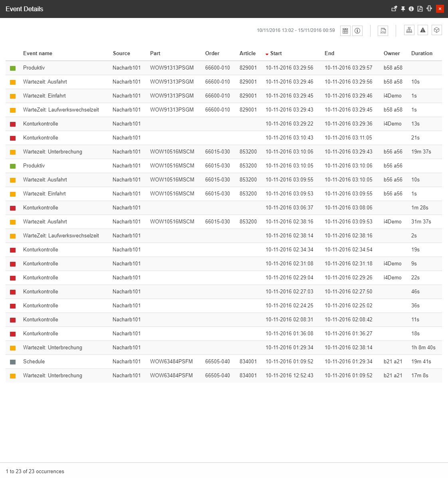Click the Owner column header
The height and width of the screenshot is (478, 448).
pyautogui.click(x=391, y=53)
